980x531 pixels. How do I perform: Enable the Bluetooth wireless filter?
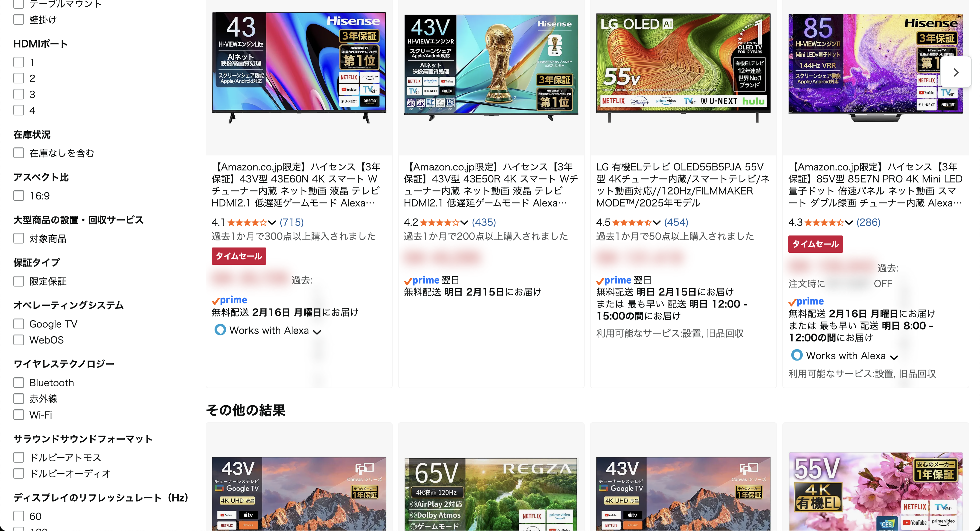click(x=19, y=383)
